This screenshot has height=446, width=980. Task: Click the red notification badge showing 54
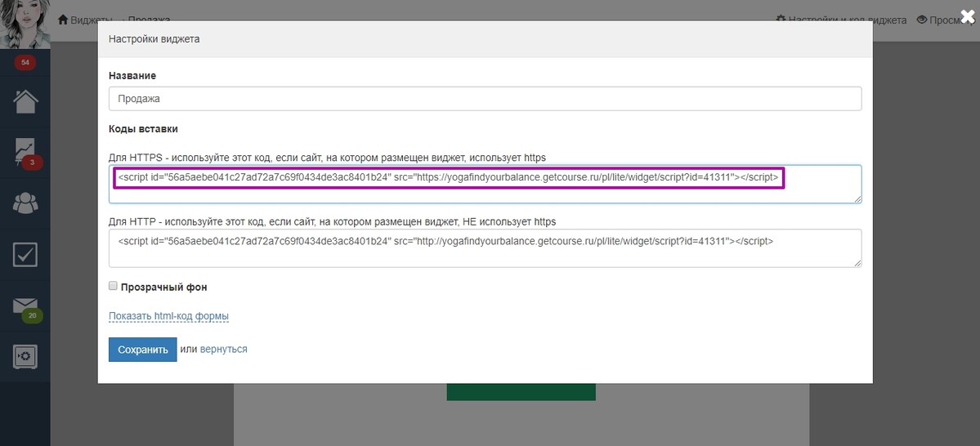coord(25,62)
